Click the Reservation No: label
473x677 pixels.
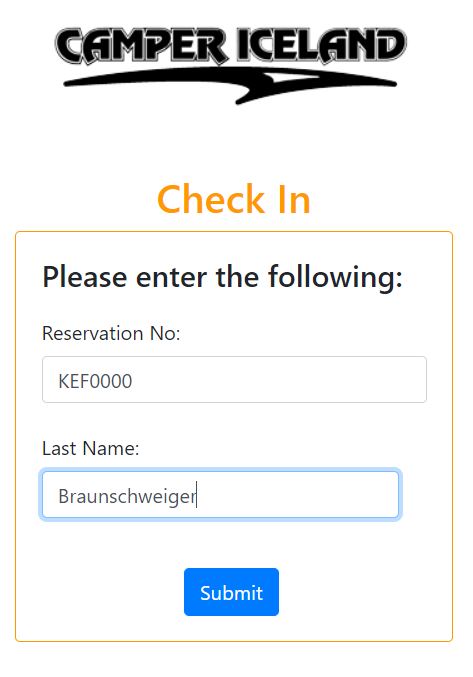111,333
